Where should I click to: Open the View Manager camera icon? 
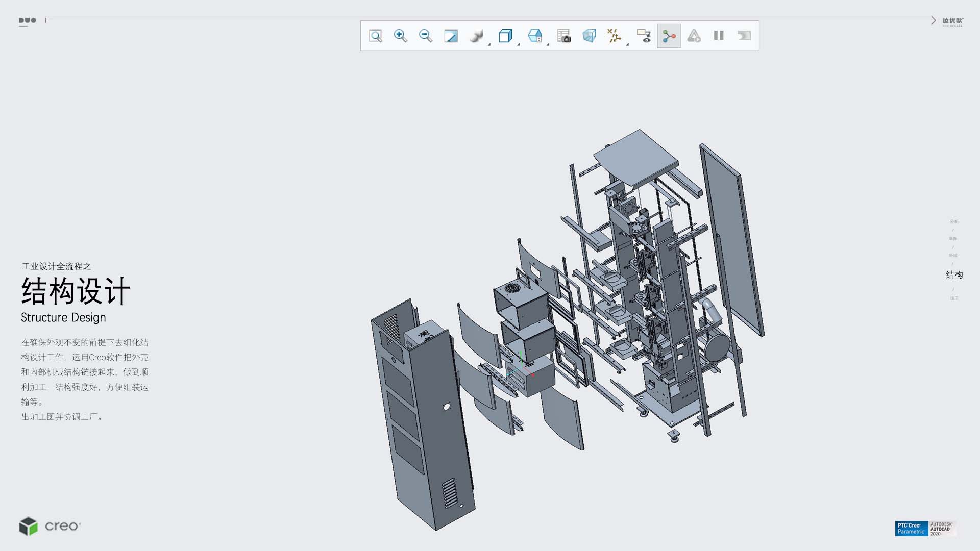(x=564, y=36)
